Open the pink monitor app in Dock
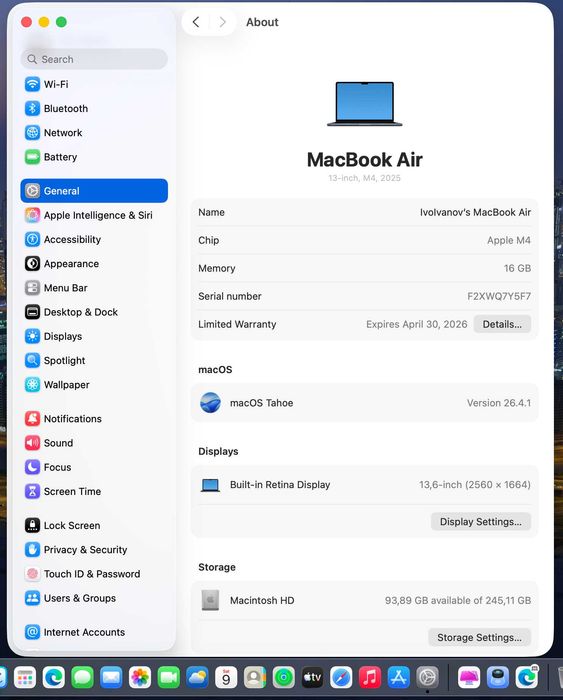This screenshot has width=563, height=700. [469, 677]
